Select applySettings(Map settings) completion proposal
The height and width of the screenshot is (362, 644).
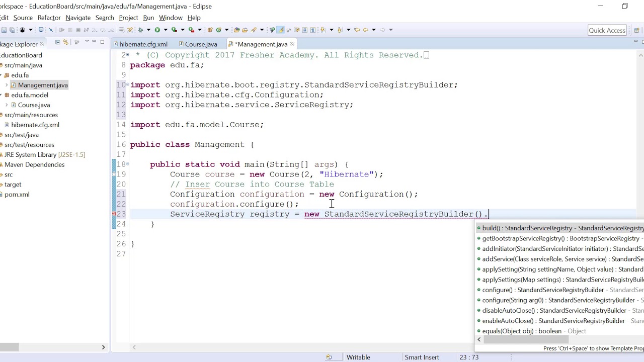pos(559,280)
